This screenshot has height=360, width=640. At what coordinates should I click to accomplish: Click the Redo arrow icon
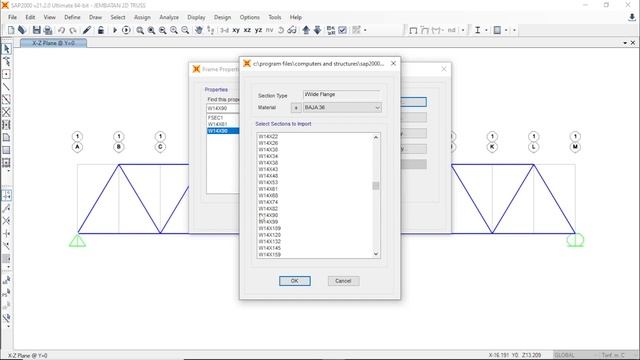click(x=73, y=30)
